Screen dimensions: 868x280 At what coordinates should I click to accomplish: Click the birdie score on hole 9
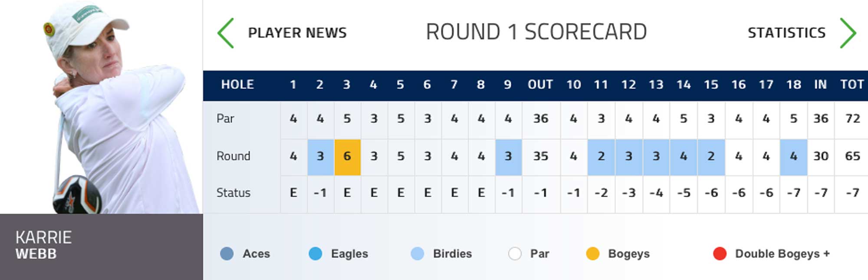(508, 157)
